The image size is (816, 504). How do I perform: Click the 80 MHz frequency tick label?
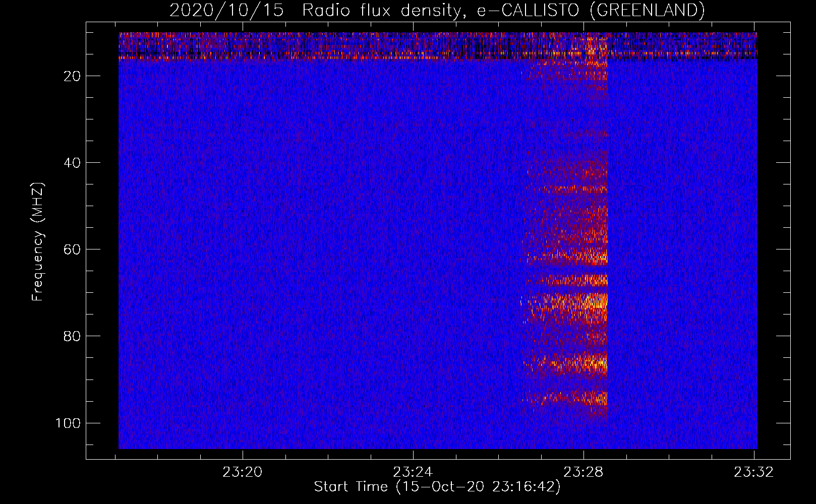(72, 336)
